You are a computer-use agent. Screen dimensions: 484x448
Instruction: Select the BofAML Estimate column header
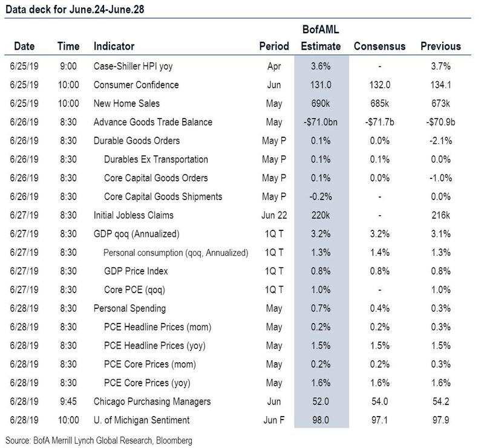321,38
